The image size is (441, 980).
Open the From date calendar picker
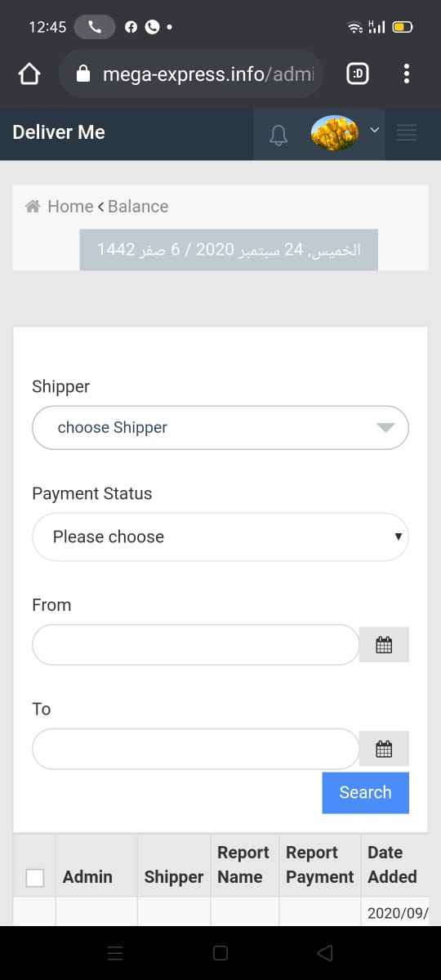point(384,644)
